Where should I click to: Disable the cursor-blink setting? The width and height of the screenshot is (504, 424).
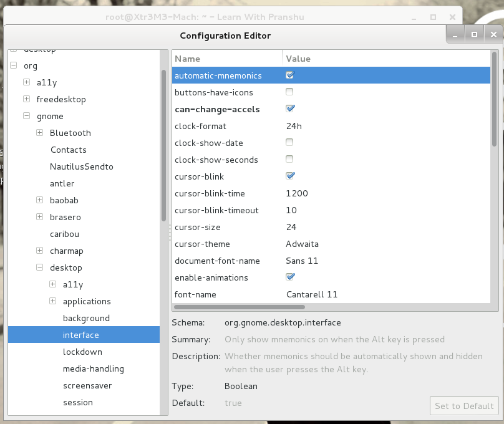tap(289, 176)
